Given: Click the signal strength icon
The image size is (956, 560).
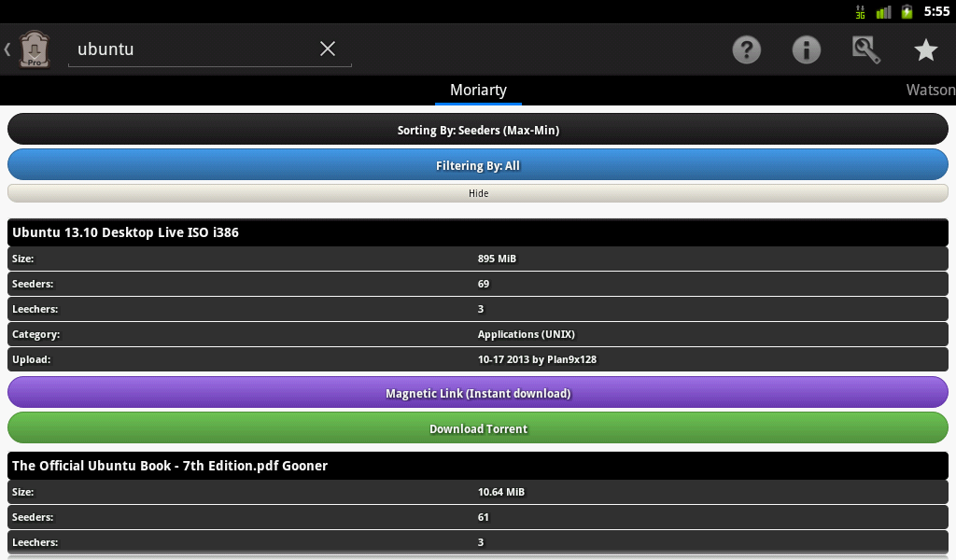Looking at the screenshot, I should click(883, 11).
